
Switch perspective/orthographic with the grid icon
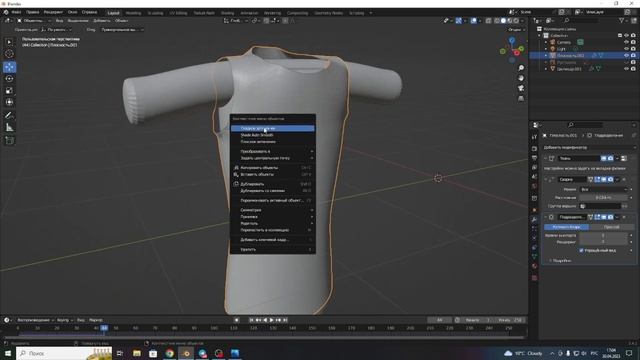tap(521, 98)
